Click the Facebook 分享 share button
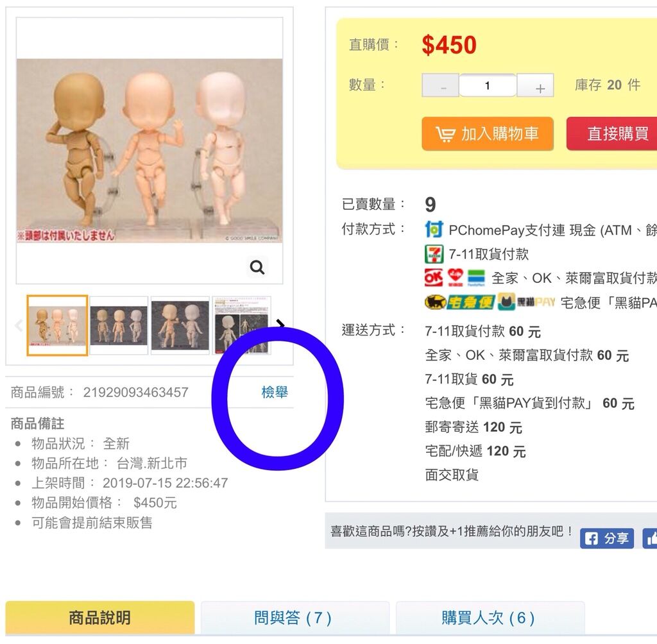 (607, 538)
